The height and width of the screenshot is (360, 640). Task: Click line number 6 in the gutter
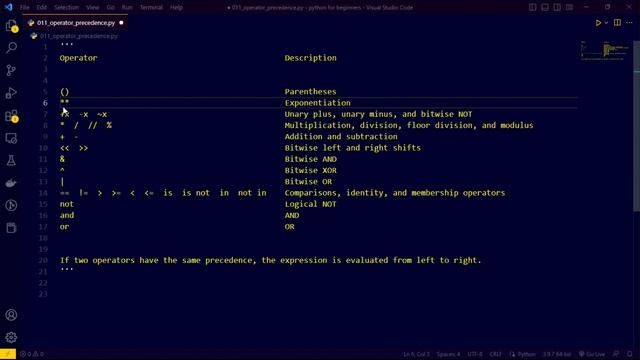(45, 103)
